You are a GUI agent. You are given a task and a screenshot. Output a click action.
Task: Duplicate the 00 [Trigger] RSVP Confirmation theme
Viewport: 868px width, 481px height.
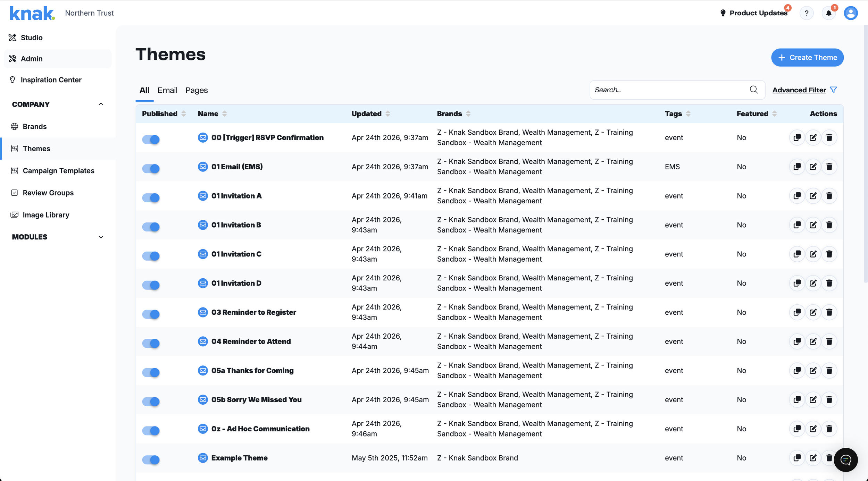(x=797, y=137)
